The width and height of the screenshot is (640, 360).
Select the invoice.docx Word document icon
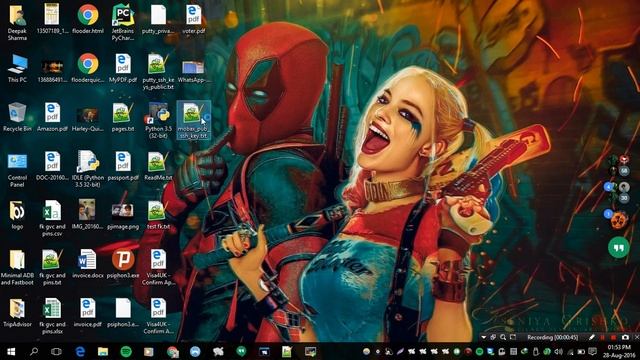point(88,260)
